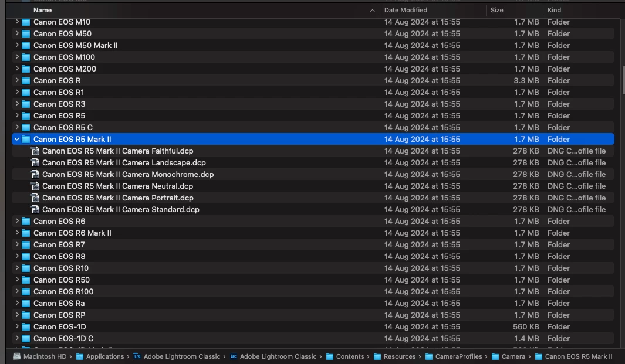
Task: Click the Canon EOS R3 folder icon
Action: pos(26,104)
